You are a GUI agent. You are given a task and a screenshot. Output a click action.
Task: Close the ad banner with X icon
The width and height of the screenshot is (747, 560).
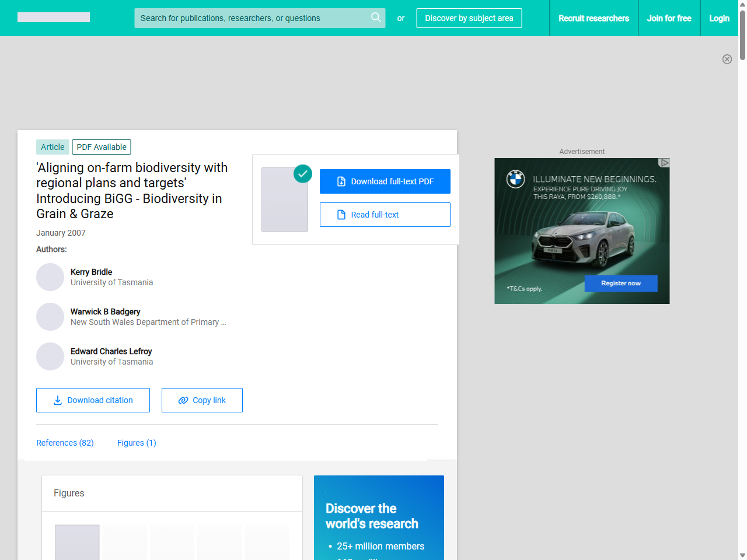(x=727, y=59)
